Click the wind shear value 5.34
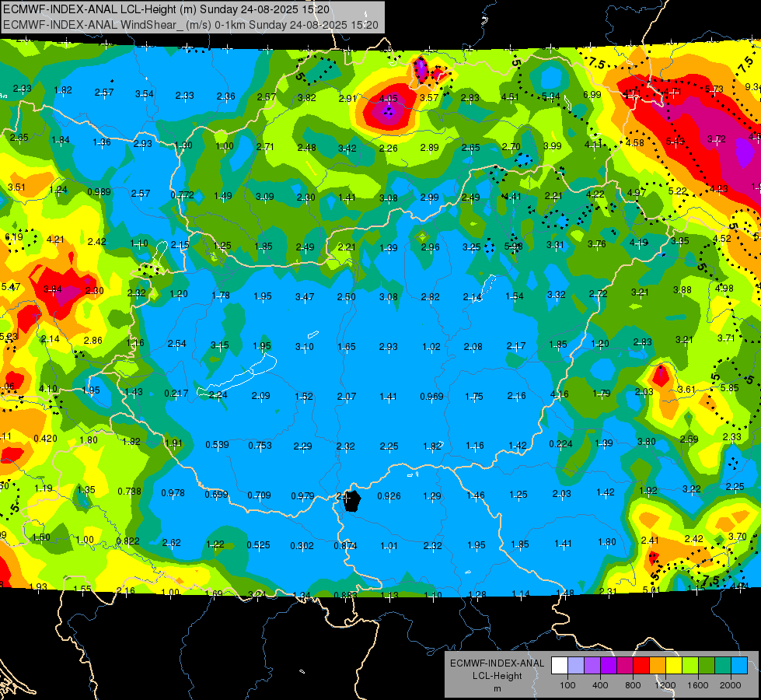The image size is (761, 700). pos(551,96)
